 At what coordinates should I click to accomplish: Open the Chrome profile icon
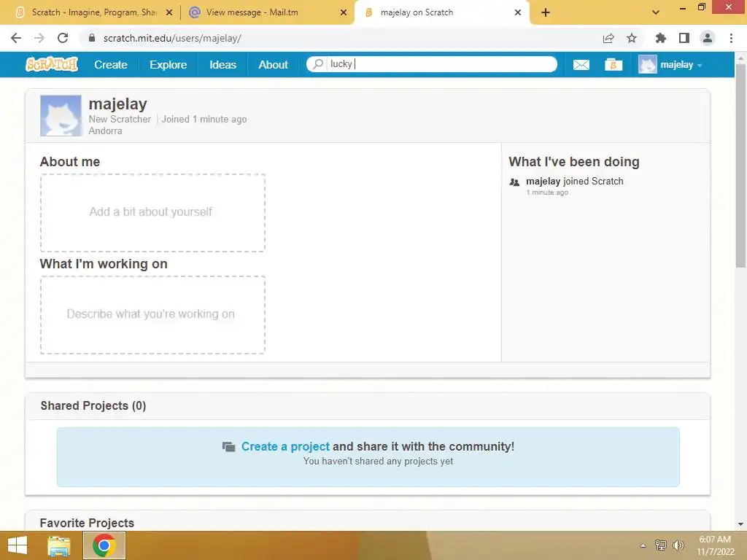point(708,38)
